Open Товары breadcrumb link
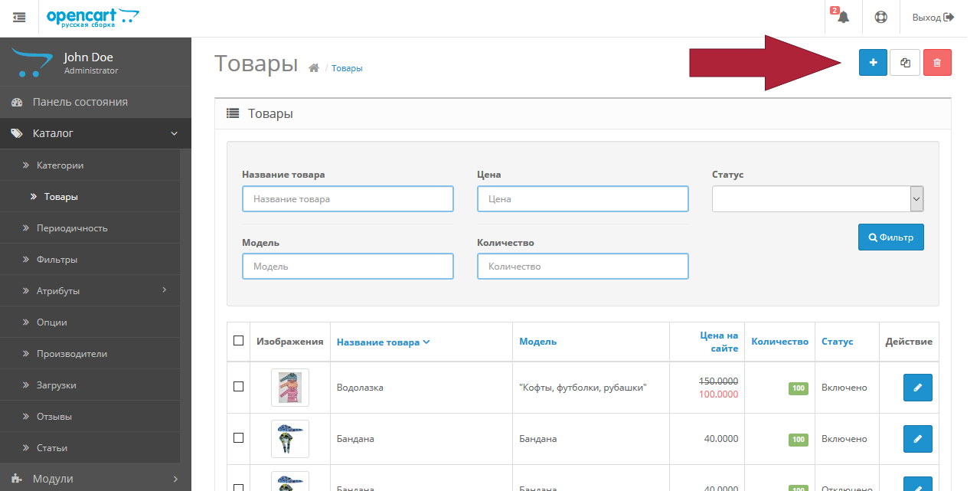 click(x=347, y=68)
